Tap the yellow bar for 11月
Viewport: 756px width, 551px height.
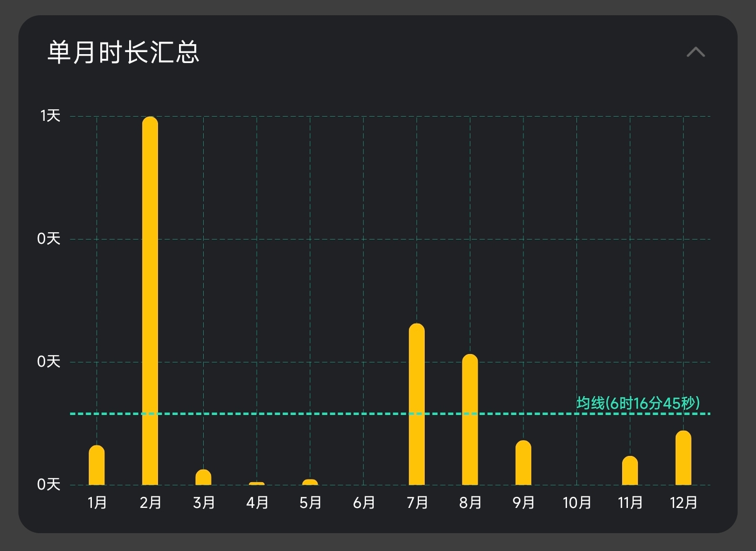[630, 471]
